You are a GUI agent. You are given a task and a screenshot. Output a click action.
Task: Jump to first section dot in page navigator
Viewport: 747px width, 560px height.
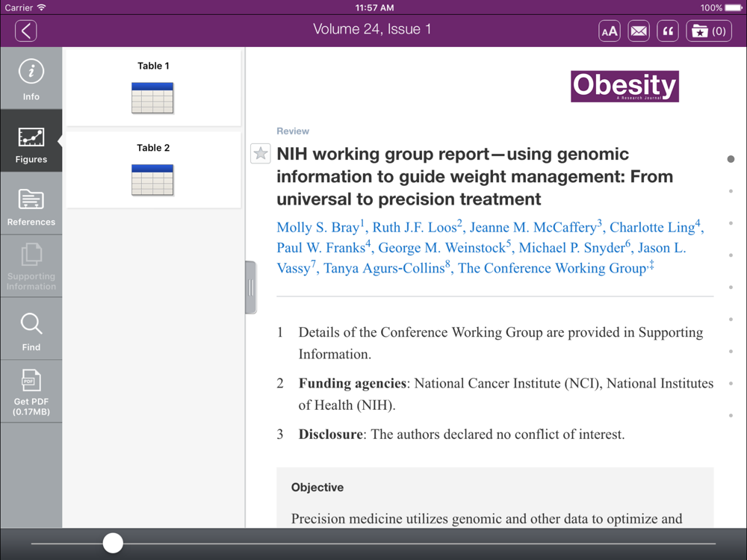coord(731,159)
